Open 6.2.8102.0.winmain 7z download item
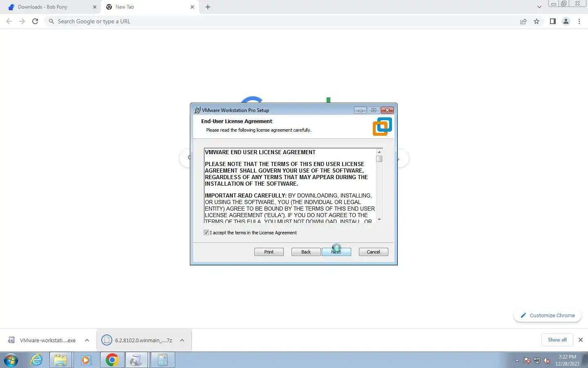This screenshot has height=368, width=588. click(138, 340)
